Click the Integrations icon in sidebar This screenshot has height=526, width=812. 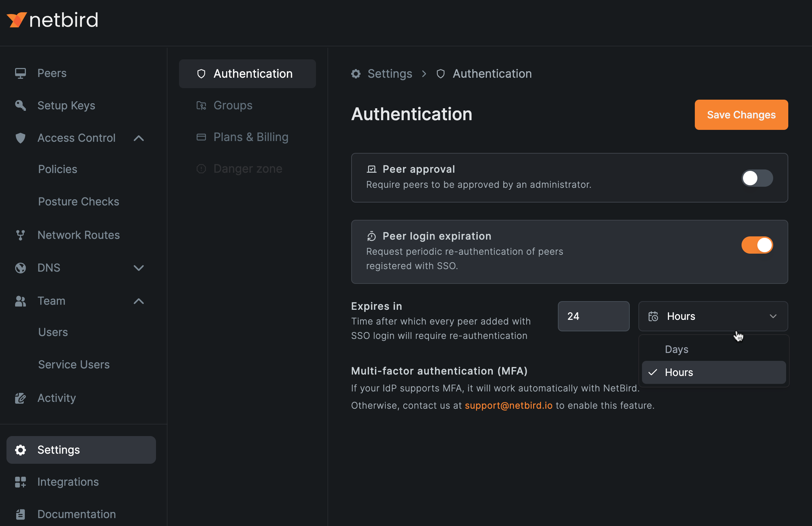click(20, 482)
